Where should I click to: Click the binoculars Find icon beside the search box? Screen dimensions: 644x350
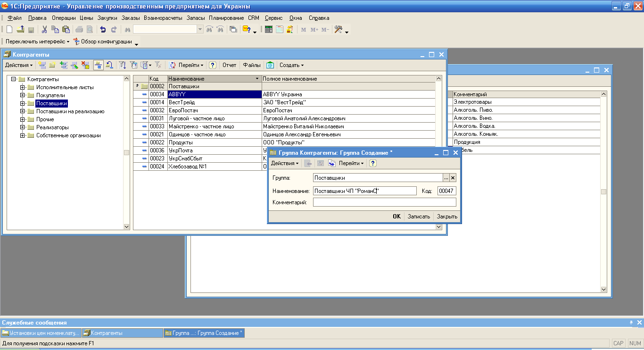[x=127, y=29]
